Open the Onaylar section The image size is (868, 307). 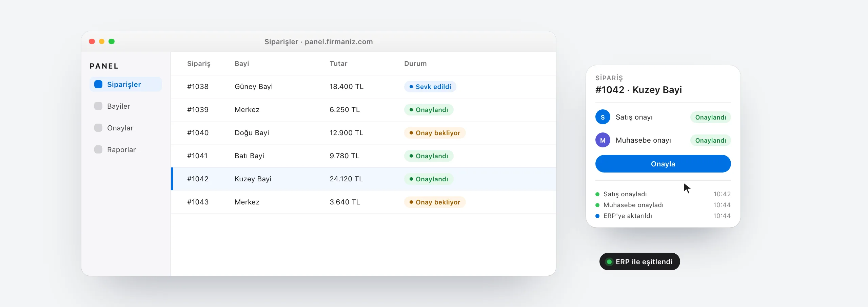[126, 128]
